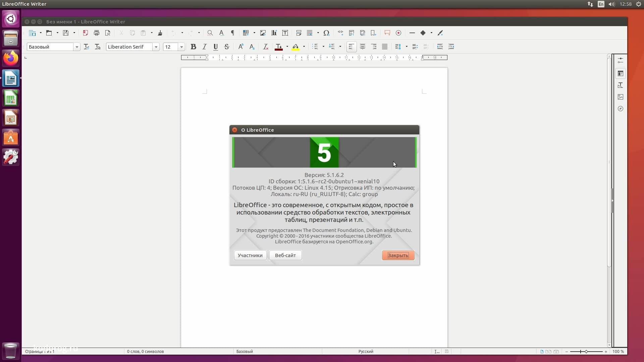644x362 pixels.
Task: Apply Subscript formatting
Action: tap(252, 47)
